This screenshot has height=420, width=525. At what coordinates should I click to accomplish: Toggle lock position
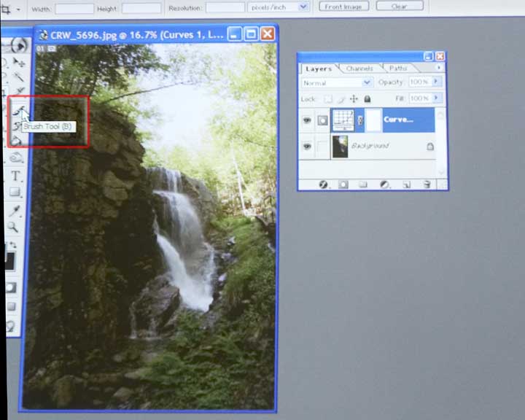(354, 99)
